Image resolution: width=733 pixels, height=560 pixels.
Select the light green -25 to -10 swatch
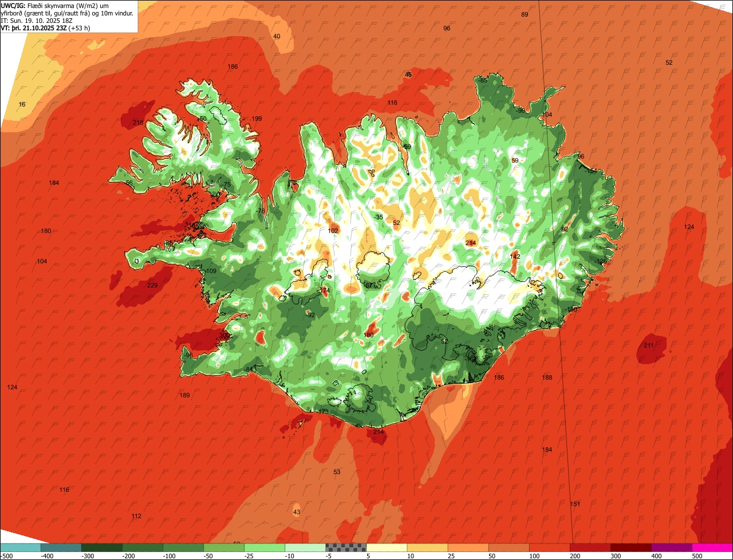tap(265, 547)
